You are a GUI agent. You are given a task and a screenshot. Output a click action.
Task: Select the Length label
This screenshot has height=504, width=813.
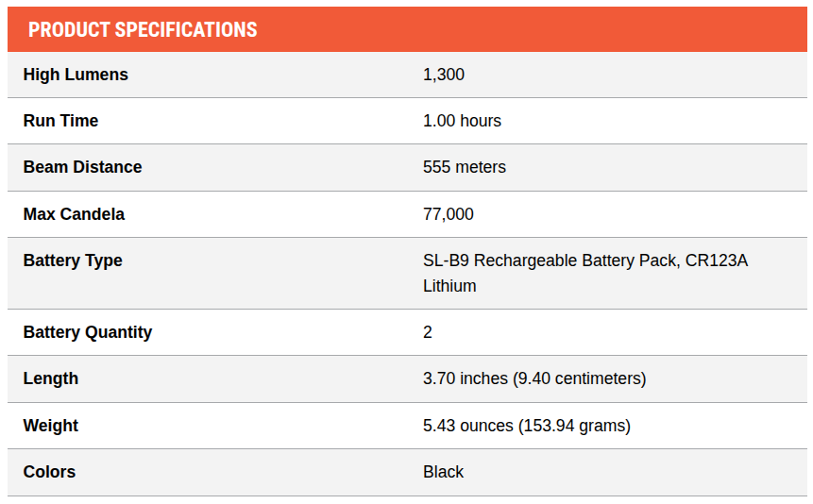51,378
